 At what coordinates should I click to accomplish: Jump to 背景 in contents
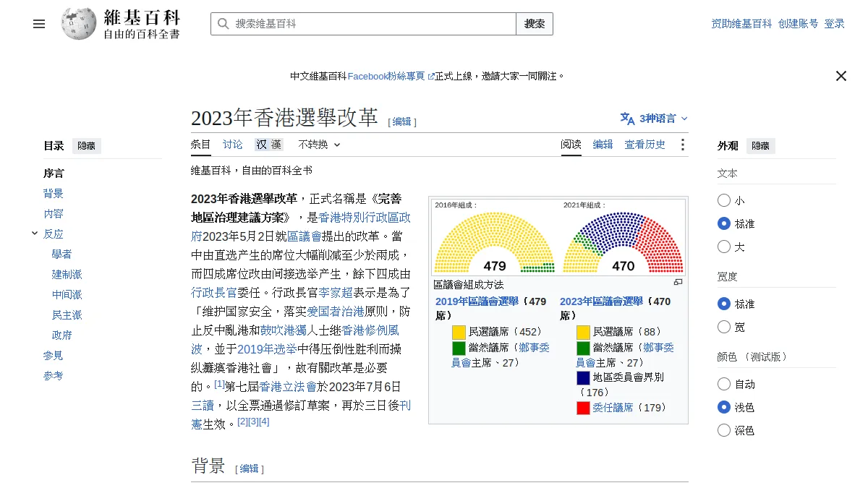pyautogui.click(x=54, y=194)
